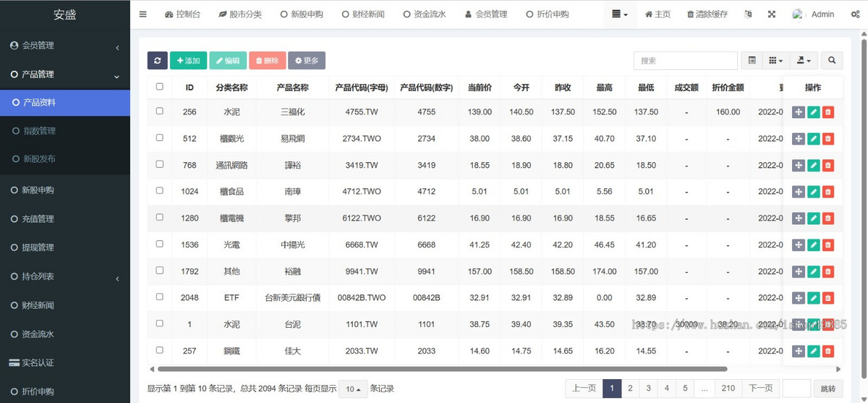Image resolution: width=868 pixels, height=403 pixels.
Task: Click the horizontal table scrollbar
Action: click(x=442, y=368)
